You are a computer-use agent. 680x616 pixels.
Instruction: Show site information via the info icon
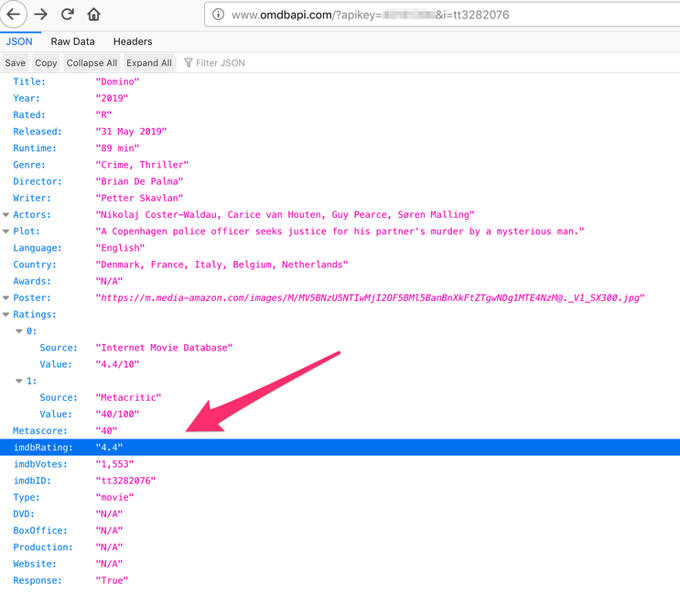pos(218,15)
